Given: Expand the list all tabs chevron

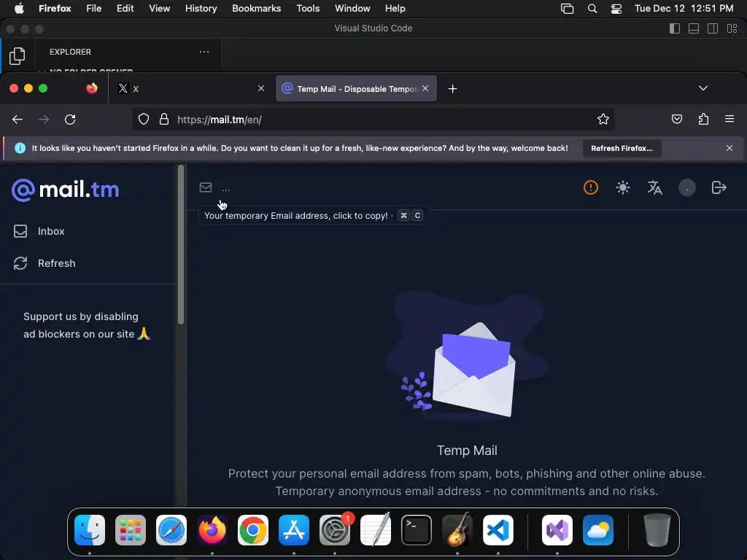Looking at the screenshot, I should pyautogui.click(x=703, y=88).
